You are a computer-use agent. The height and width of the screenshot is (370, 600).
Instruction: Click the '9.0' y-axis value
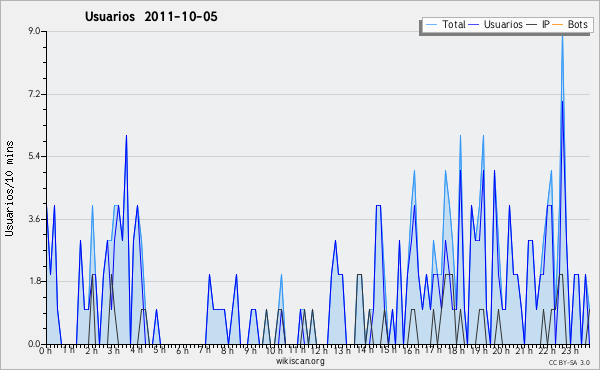pyautogui.click(x=34, y=31)
